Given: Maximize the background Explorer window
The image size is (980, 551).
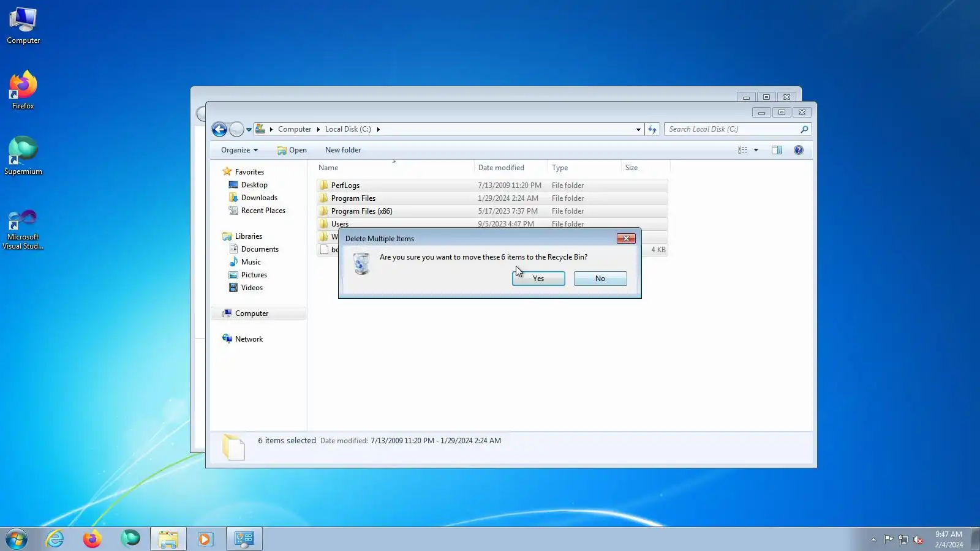Looking at the screenshot, I should coord(766,97).
